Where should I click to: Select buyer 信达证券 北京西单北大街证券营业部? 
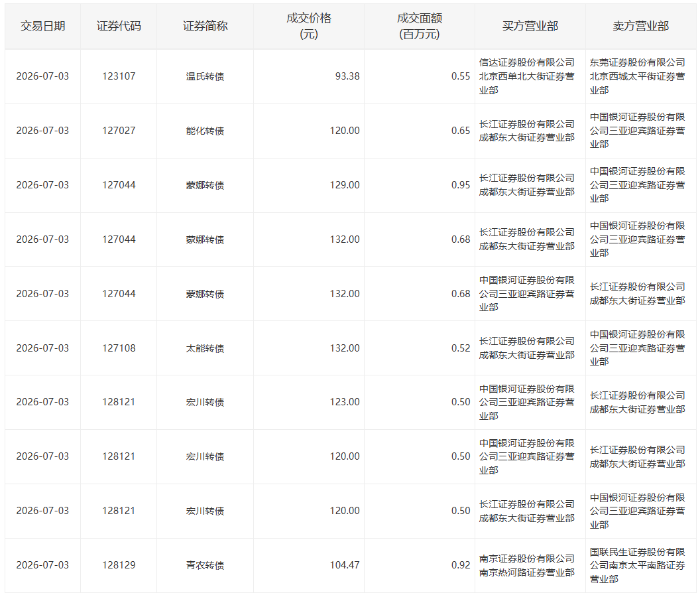tap(527, 76)
